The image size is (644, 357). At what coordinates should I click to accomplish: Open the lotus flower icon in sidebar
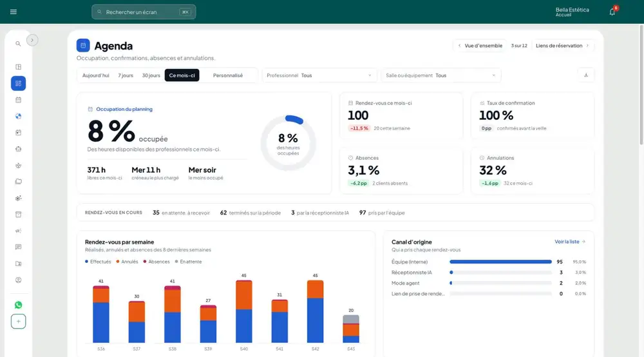18,166
